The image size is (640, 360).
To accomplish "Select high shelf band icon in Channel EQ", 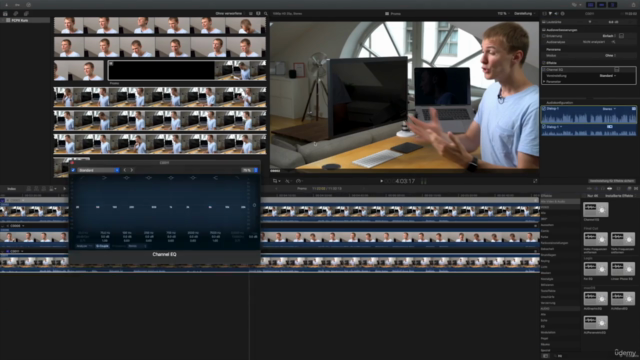I will coord(216,178).
